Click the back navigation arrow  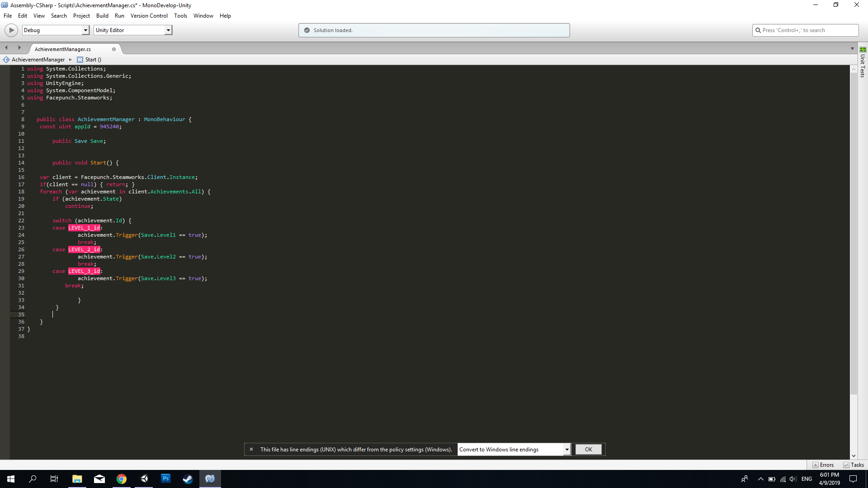pyautogui.click(x=6, y=47)
